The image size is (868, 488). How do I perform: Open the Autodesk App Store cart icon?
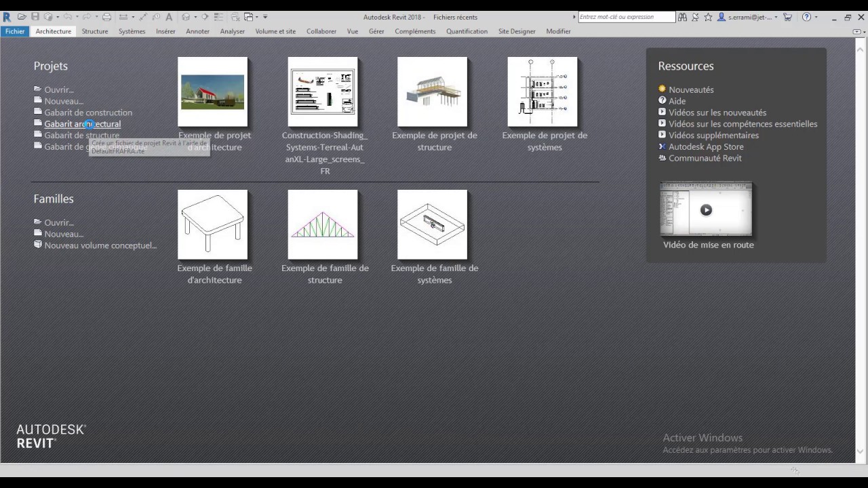787,17
